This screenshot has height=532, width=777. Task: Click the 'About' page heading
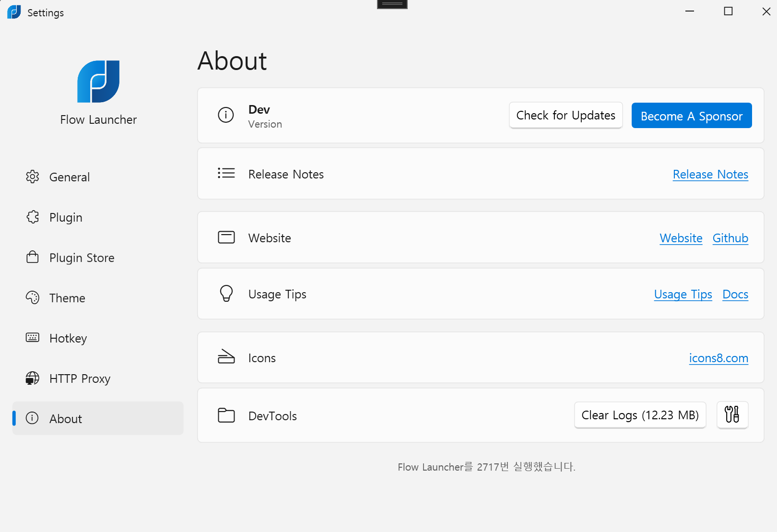click(x=232, y=61)
